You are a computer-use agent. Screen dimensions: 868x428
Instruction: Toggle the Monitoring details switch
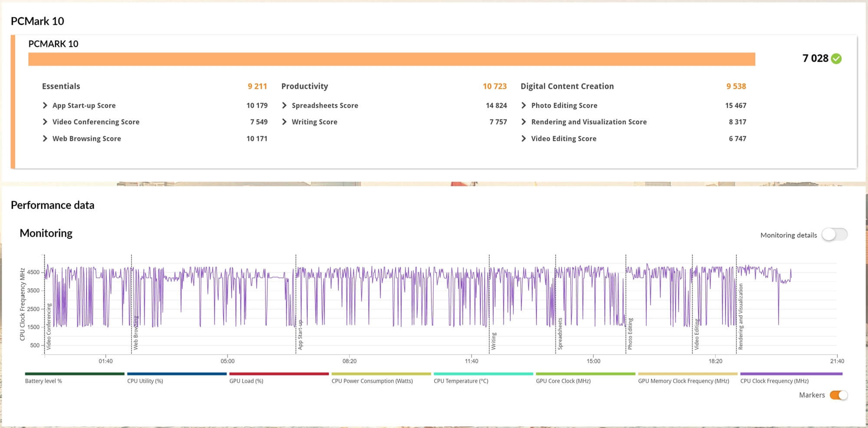click(x=835, y=235)
